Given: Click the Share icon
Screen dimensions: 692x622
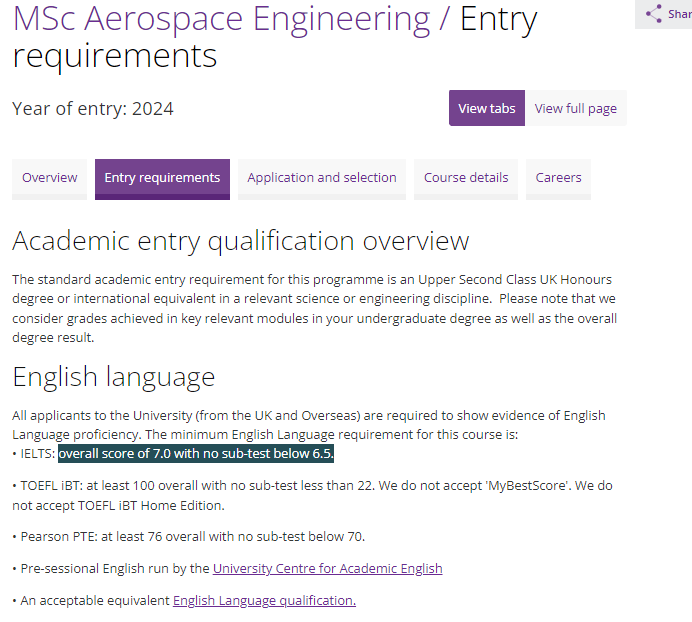Looking at the screenshot, I should click(654, 14).
